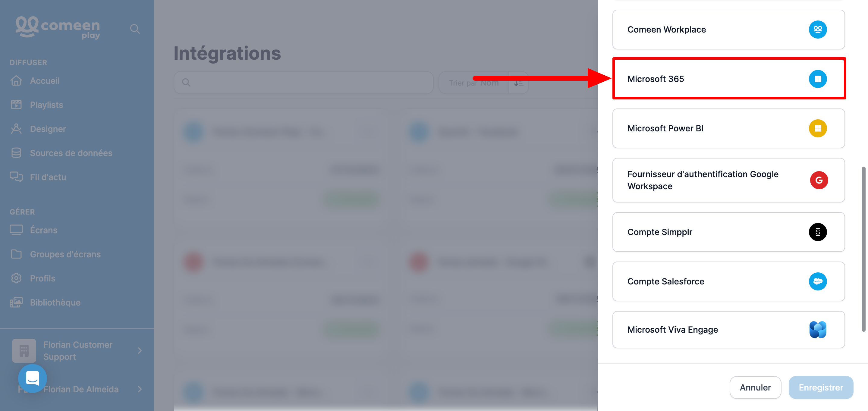Click the yellow Microsoft Power BI icon
Screen dimensions: 868x411
click(818, 128)
